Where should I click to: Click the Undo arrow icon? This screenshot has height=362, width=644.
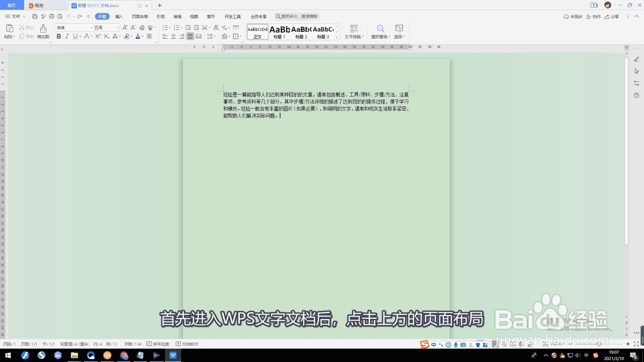[68, 16]
